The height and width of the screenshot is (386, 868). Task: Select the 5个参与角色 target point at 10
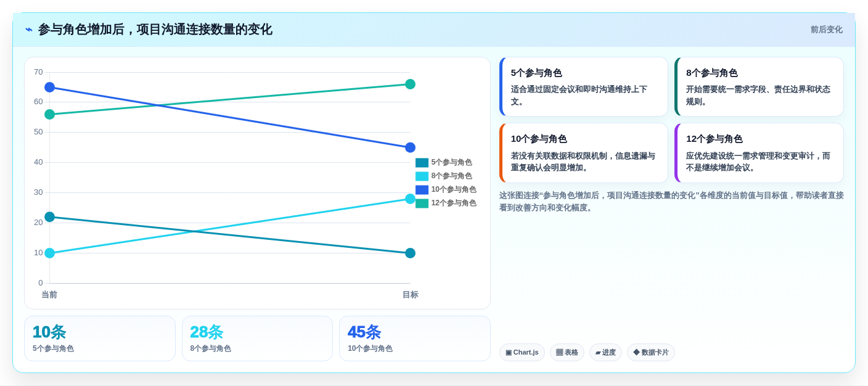(410, 253)
